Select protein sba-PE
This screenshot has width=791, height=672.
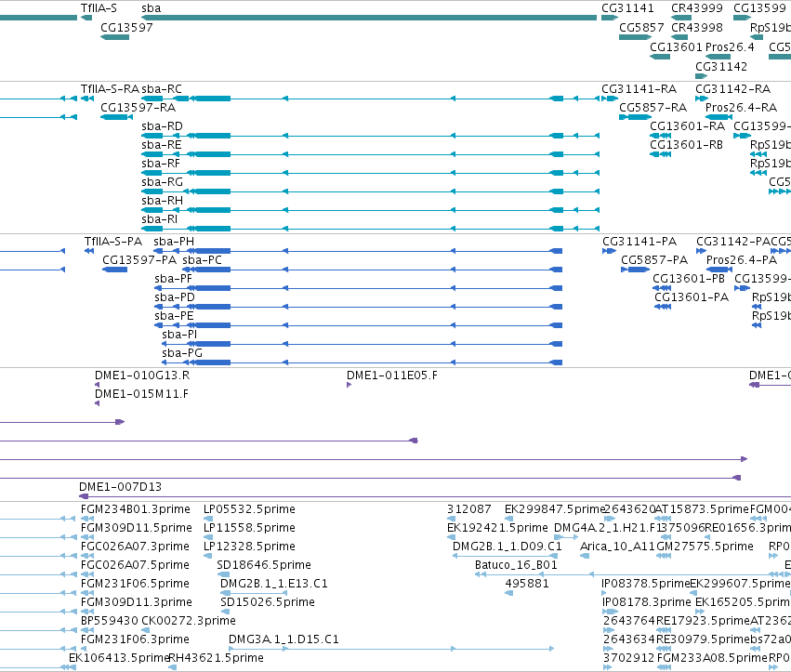click(x=358, y=325)
